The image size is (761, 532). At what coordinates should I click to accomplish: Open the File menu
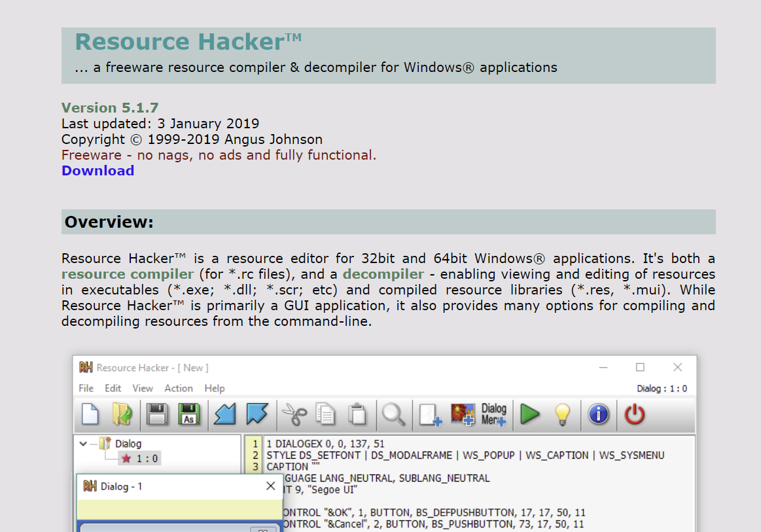tap(86, 388)
